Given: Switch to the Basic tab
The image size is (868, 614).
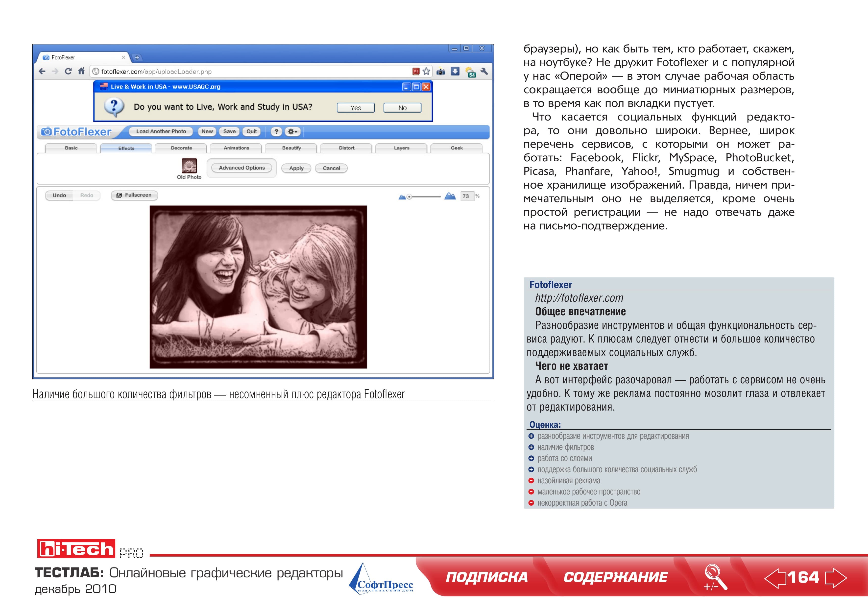Looking at the screenshot, I should click(x=71, y=148).
